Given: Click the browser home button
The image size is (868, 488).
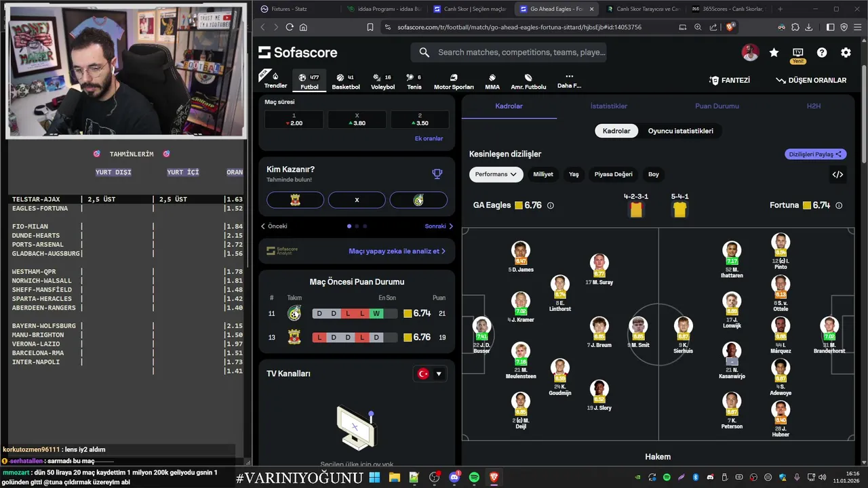Looking at the screenshot, I should pyautogui.click(x=303, y=27).
